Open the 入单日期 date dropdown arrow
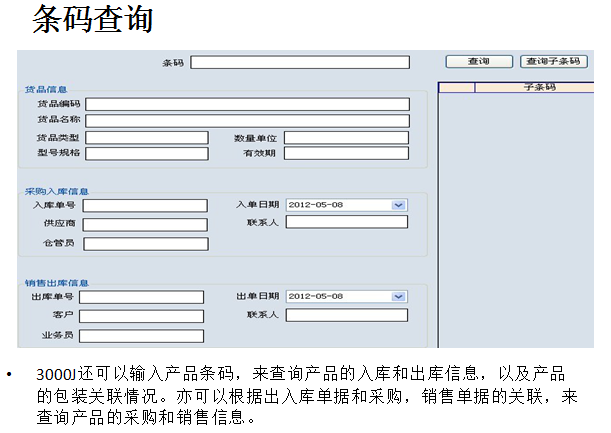Image resolution: width=611 pixels, height=433 pixels. pyautogui.click(x=398, y=205)
